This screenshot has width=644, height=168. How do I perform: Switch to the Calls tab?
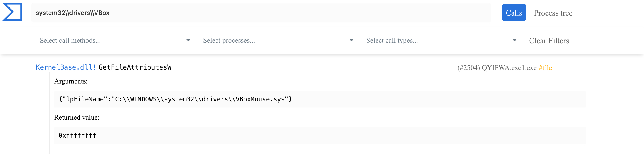click(x=514, y=13)
